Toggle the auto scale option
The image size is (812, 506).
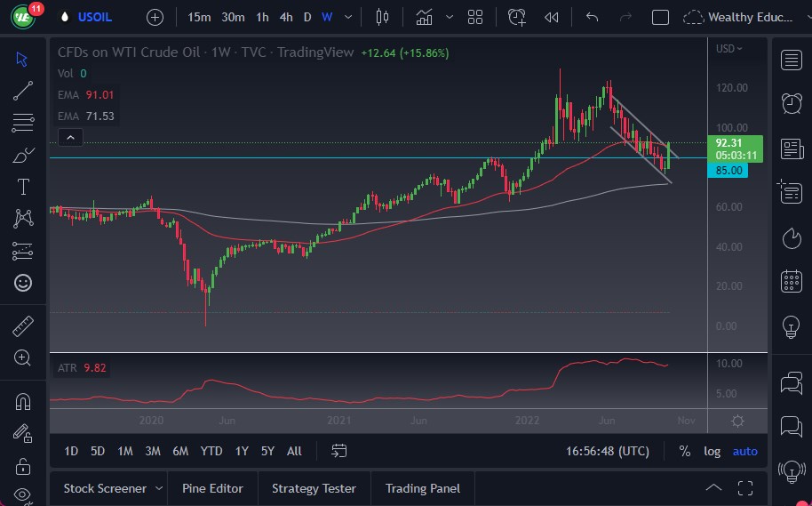click(x=744, y=451)
